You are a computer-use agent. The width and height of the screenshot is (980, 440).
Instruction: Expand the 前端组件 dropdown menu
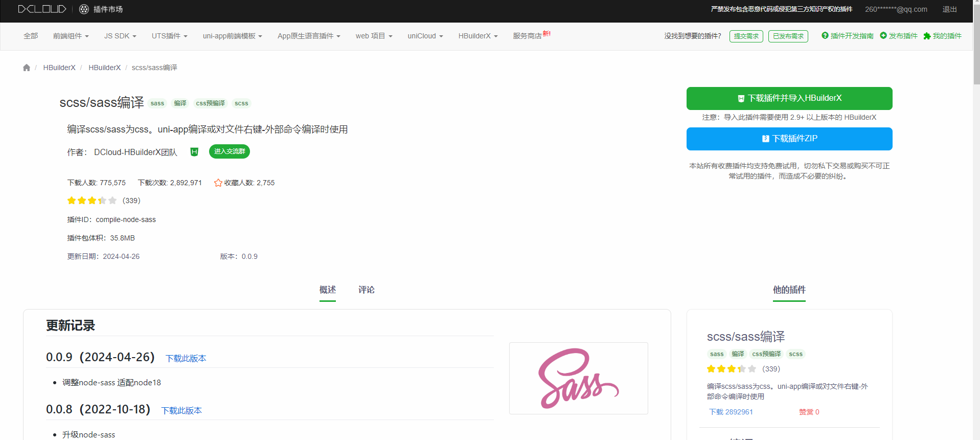71,36
